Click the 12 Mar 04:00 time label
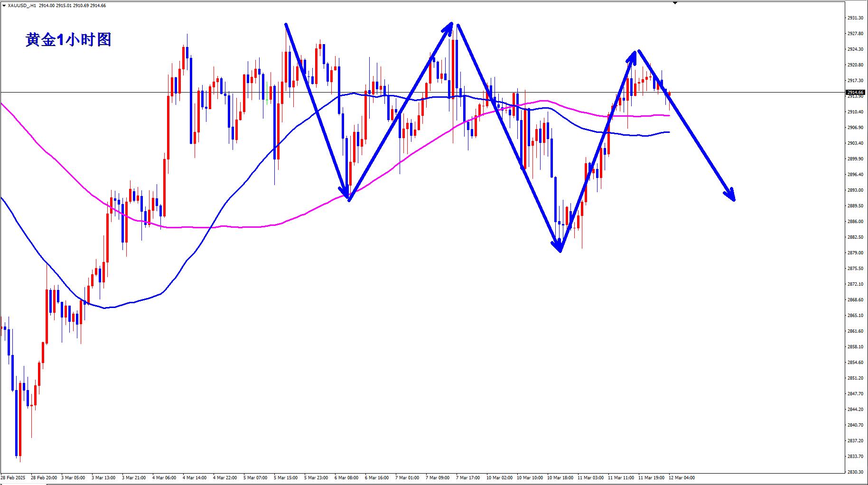868x485 pixels. (x=681, y=477)
